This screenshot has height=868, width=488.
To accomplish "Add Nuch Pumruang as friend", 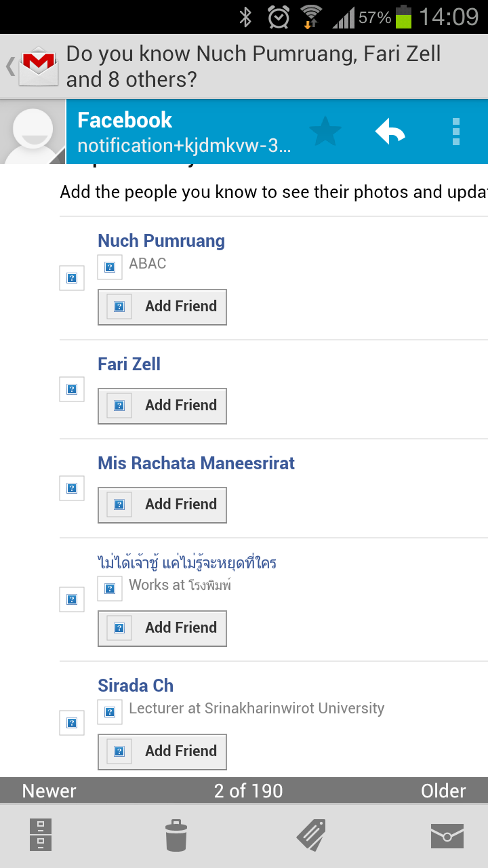I will [162, 307].
